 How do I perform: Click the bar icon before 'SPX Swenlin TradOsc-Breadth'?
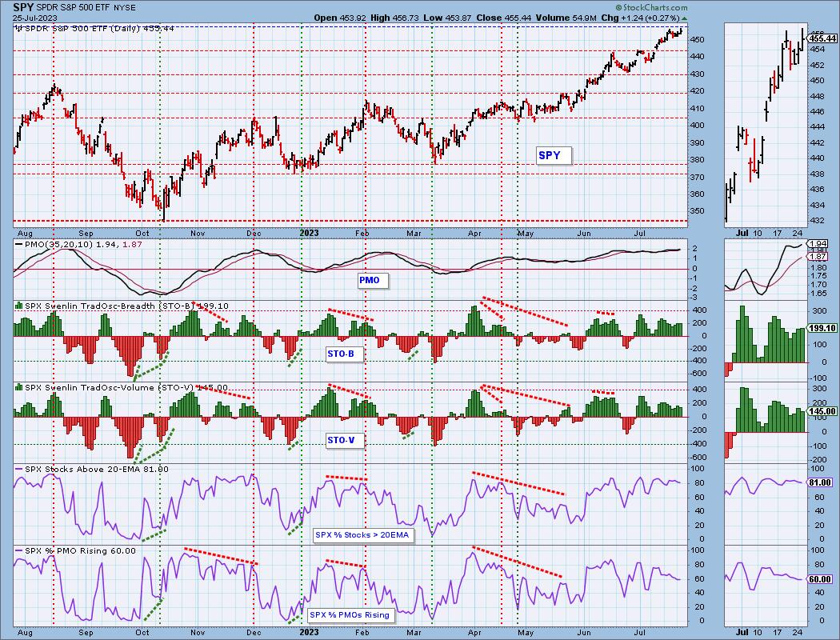pos(18,306)
